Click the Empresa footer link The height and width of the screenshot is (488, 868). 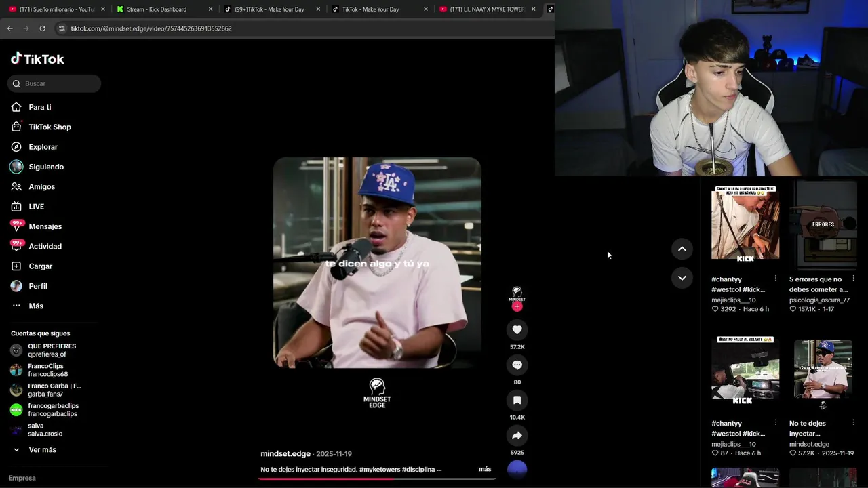(x=22, y=478)
